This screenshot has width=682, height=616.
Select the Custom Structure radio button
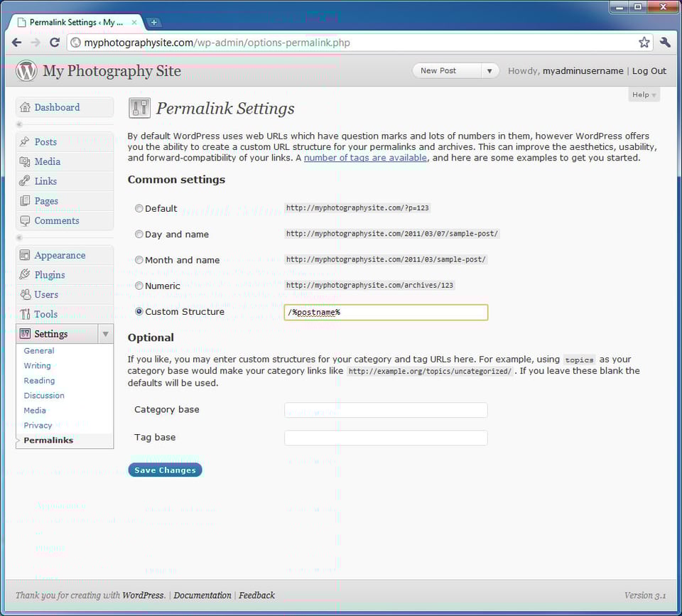coord(139,311)
